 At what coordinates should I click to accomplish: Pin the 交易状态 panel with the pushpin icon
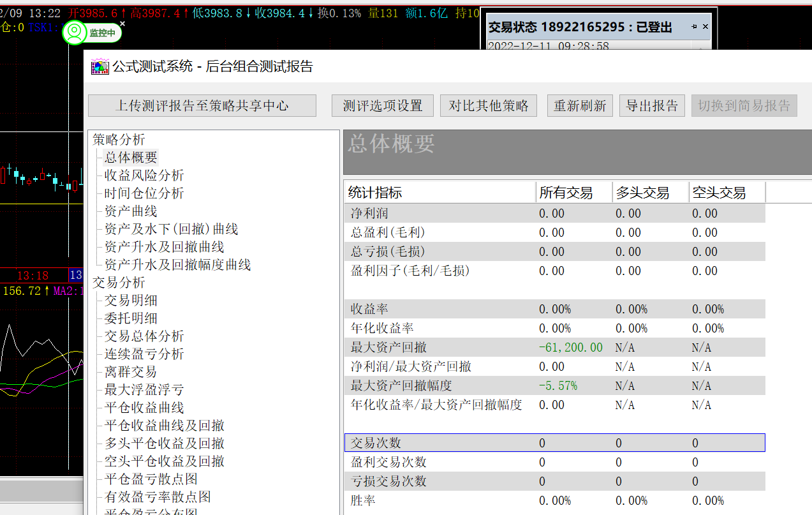[x=693, y=27]
